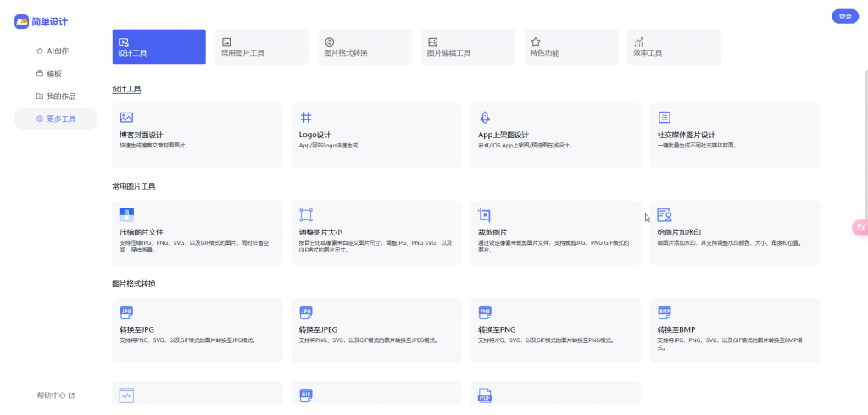Switch to the 常用图片工具 tab
Viewport: 868px width, 415px height.
(262, 47)
